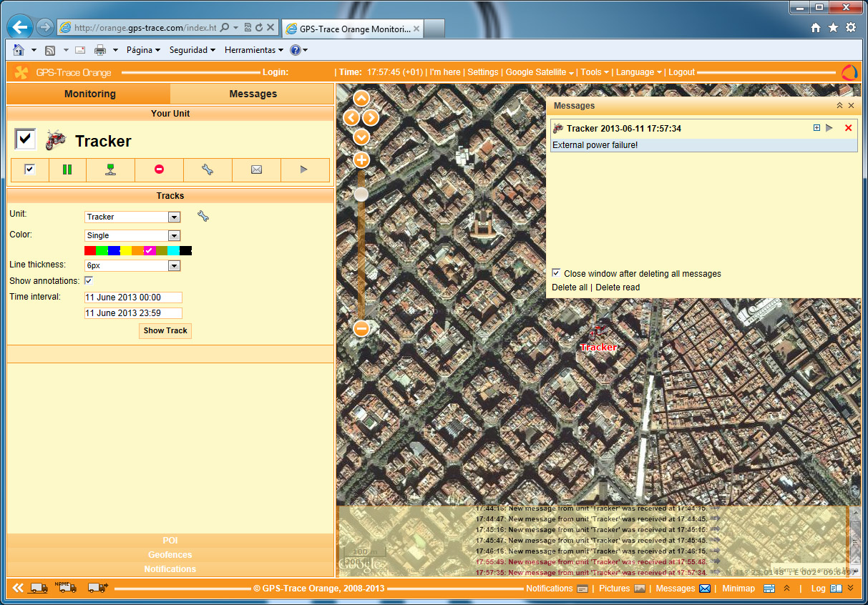Click the Show Track button

[165, 330]
